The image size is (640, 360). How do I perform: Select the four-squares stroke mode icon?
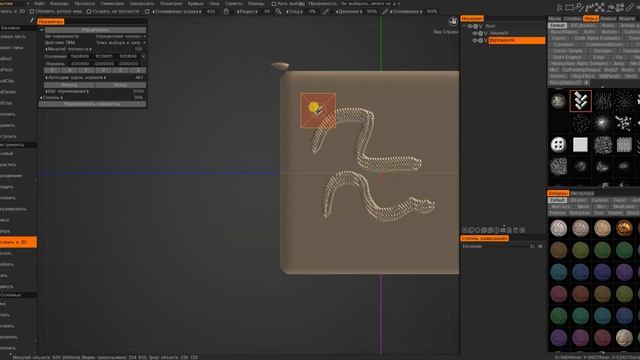(620, 7)
